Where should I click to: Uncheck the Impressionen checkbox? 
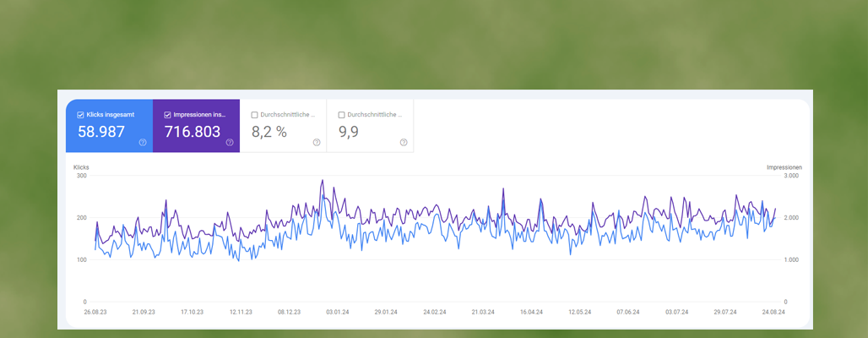coord(167,114)
